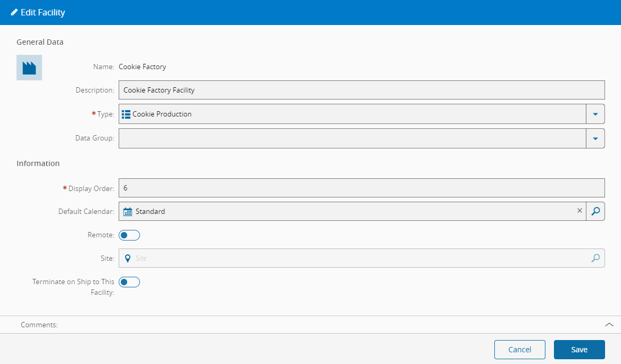The image size is (621, 364).
Task: Click the location pin icon in Site field
Action: [x=128, y=258]
